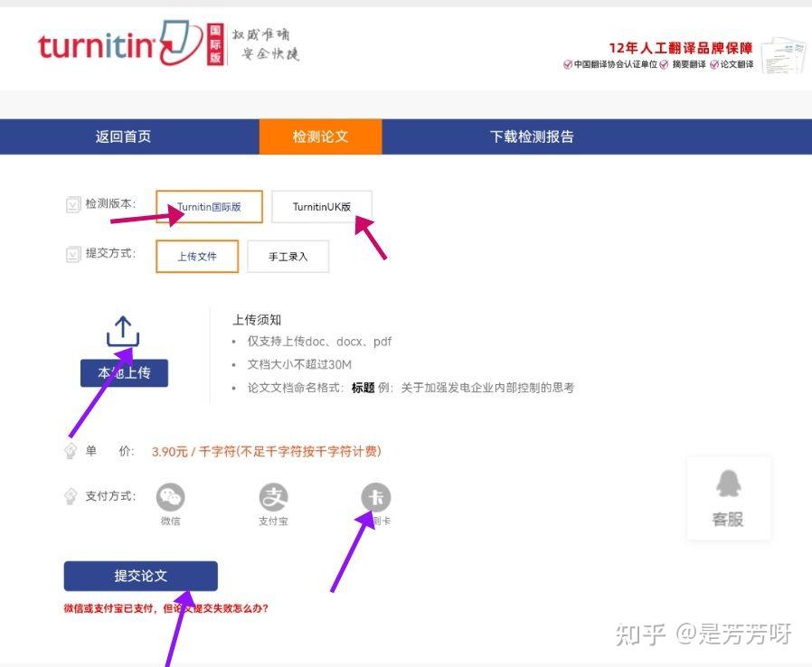Select the 检测论文 tab
Screen dimensions: 812x667
(x=321, y=136)
